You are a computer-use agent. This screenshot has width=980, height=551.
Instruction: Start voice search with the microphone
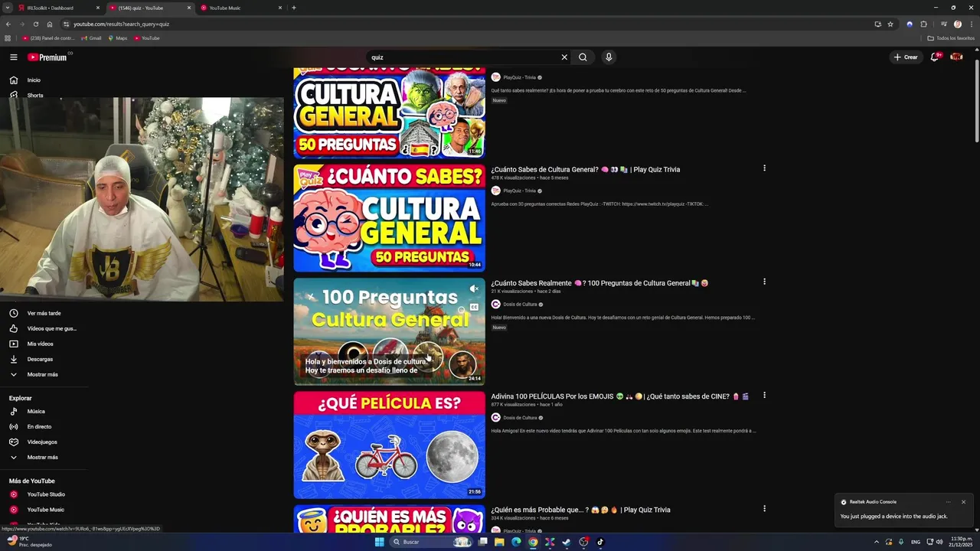click(609, 57)
